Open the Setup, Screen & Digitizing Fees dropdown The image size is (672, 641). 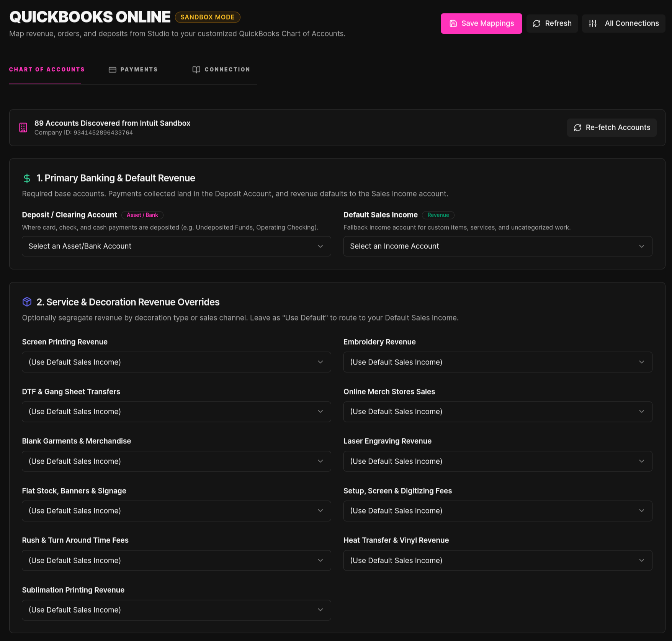[497, 511]
